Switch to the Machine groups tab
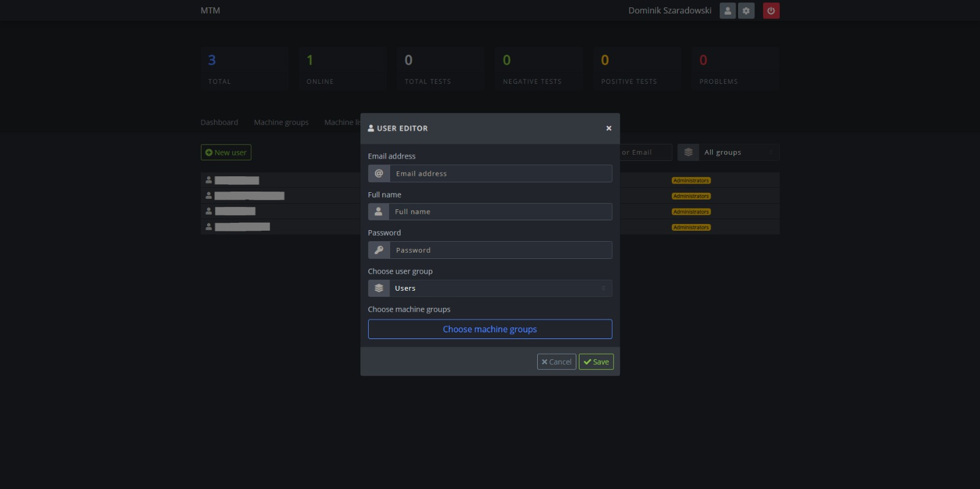980x489 pixels. click(x=281, y=122)
